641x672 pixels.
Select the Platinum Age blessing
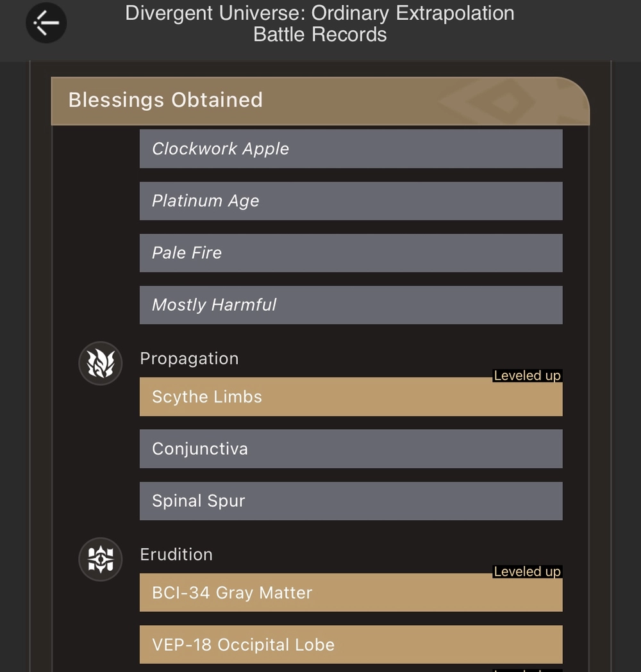[351, 201]
